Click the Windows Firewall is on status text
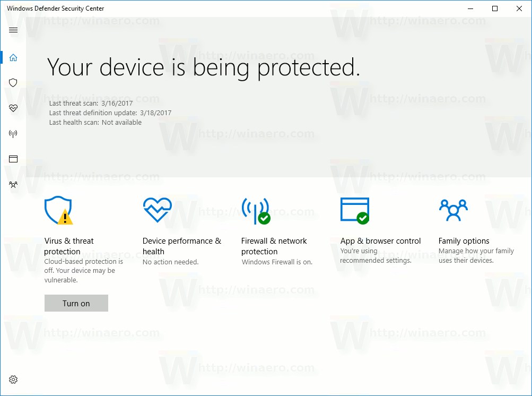The width and height of the screenshot is (532, 396). pos(276,262)
